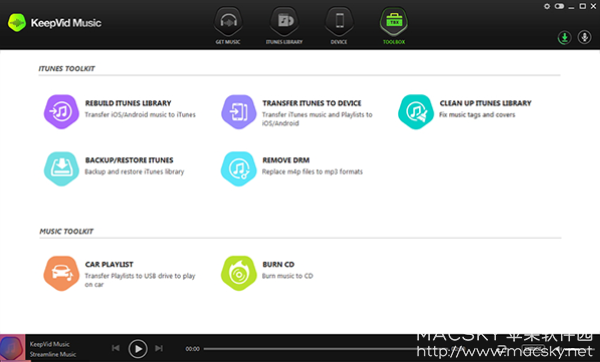Screen dimensions: 600x362
Task: Switch to the iTunes Library tab
Action: (284, 26)
